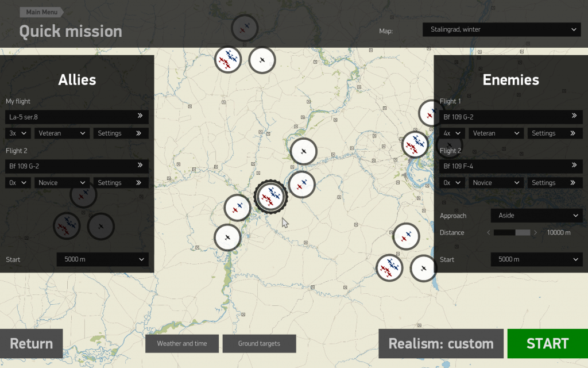The image size is (588, 368).
Task: Open My flight plane count dropdown 3x
Action: pos(18,133)
